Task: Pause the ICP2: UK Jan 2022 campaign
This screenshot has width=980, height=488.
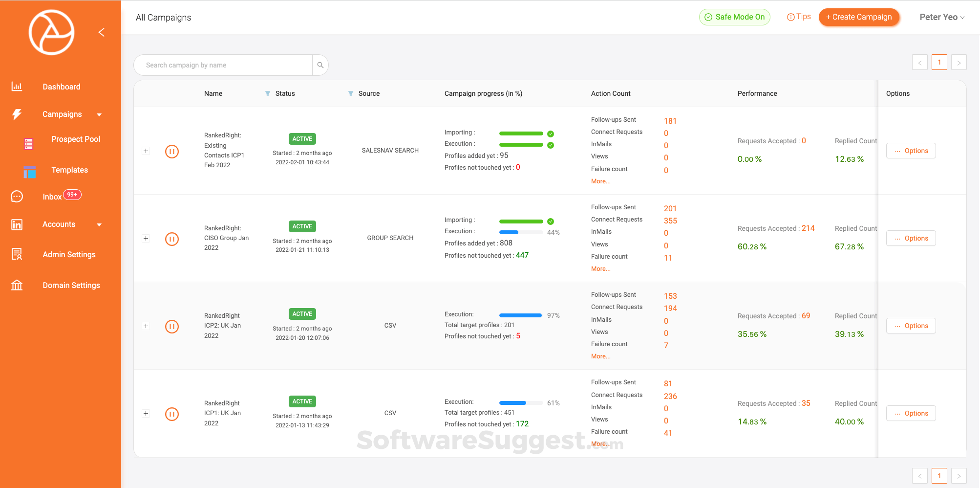Action: (172, 327)
